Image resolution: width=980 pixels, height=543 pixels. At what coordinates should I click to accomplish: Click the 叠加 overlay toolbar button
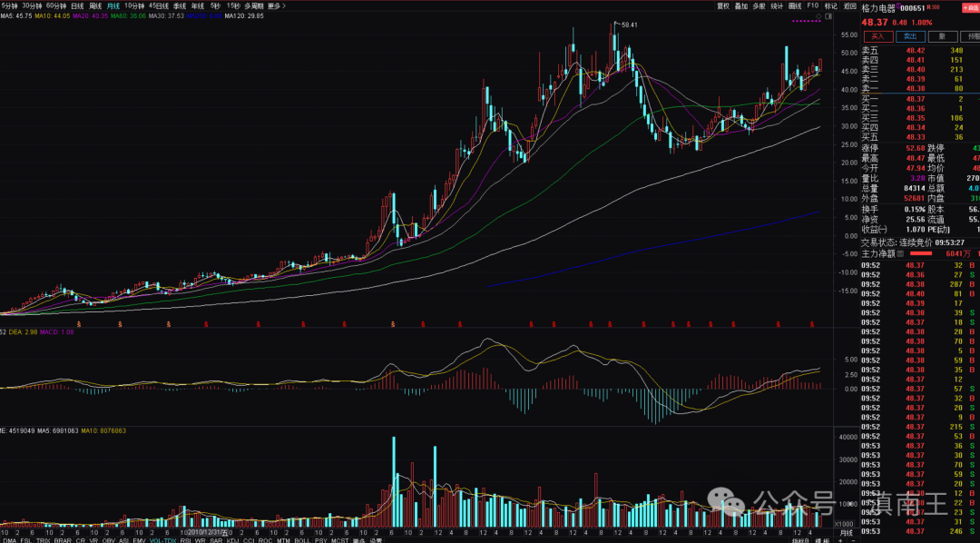tap(741, 5)
